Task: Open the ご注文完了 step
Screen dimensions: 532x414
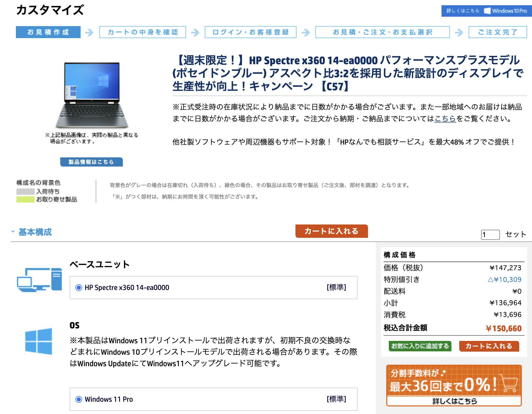Action: [x=498, y=32]
